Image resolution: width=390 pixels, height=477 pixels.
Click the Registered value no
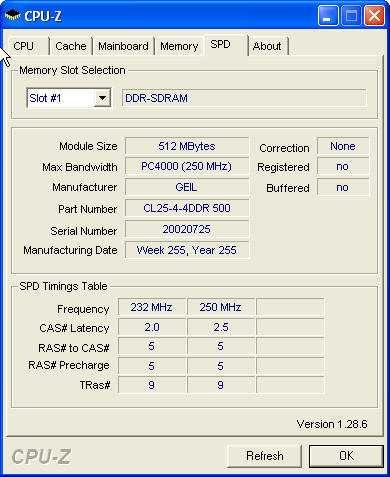[x=343, y=166]
